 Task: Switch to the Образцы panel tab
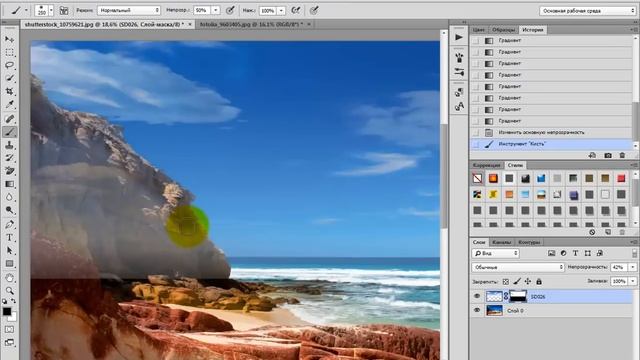click(x=503, y=30)
